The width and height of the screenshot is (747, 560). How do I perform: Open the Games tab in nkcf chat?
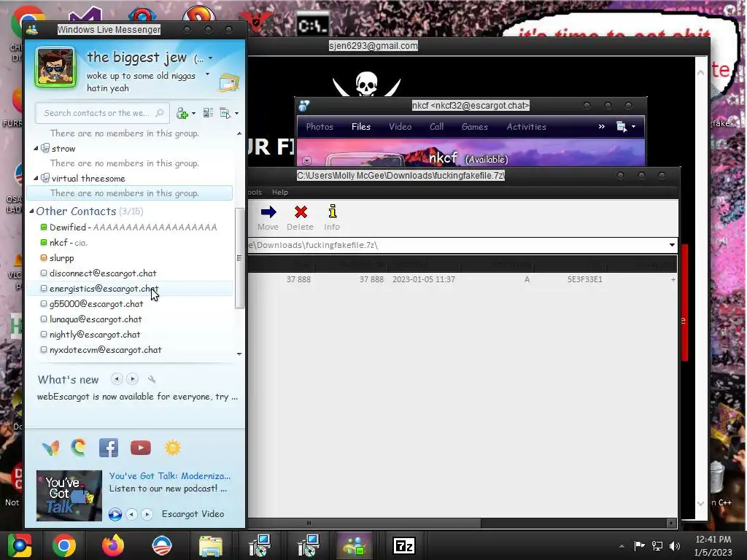click(474, 127)
